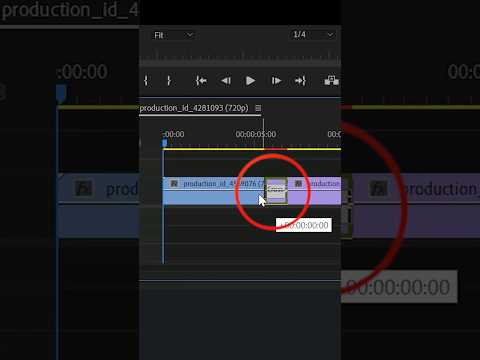Open the Fit zoom level dropdown

pyautogui.click(x=173, y=35)
